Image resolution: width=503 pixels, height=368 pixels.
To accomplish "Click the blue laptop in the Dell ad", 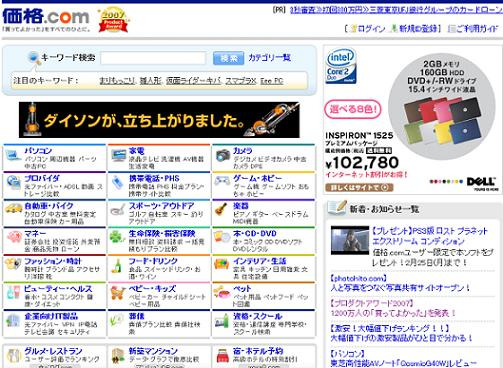I will (x=466, y=131).
